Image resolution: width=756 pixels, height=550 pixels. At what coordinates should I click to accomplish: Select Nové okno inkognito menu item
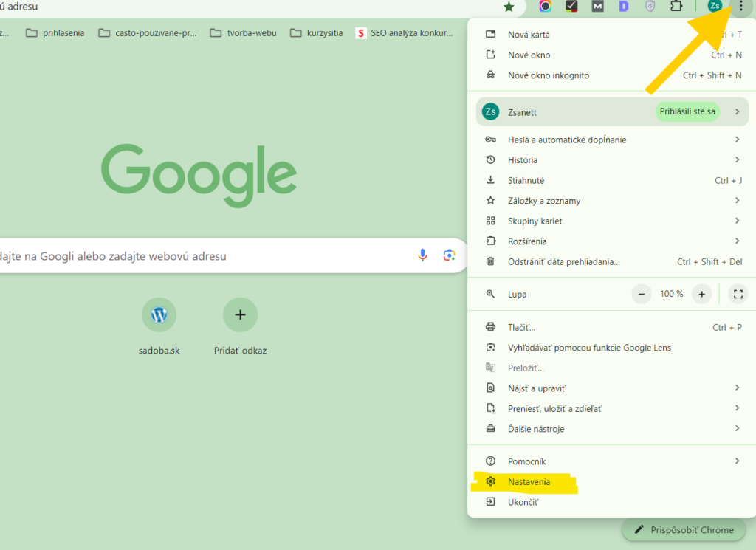point(548,75)
